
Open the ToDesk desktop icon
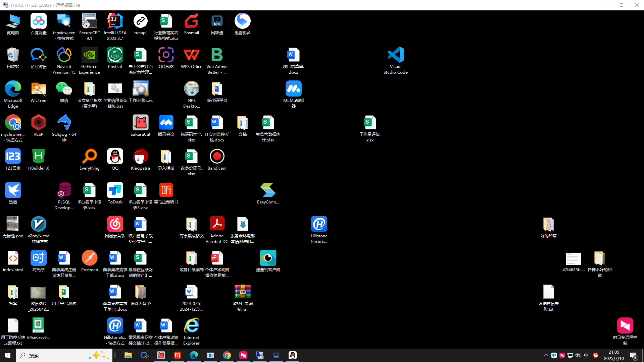tap(115, 193)
